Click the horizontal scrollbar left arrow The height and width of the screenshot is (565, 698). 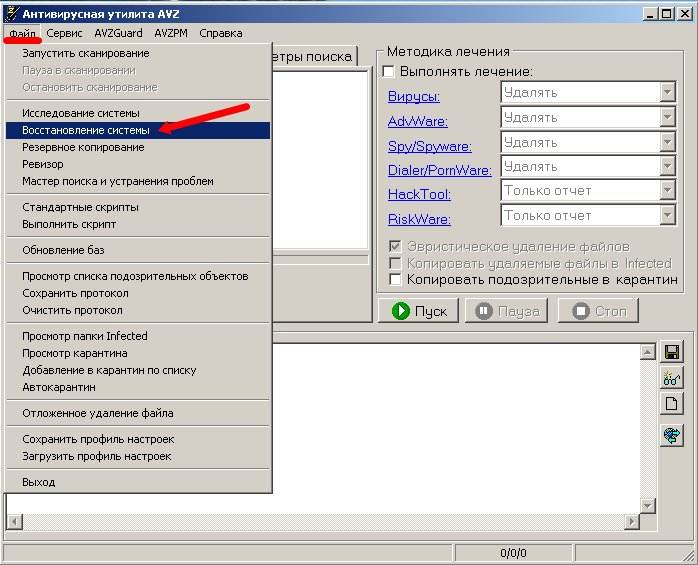pyautogui.click(x=14, y=520)
